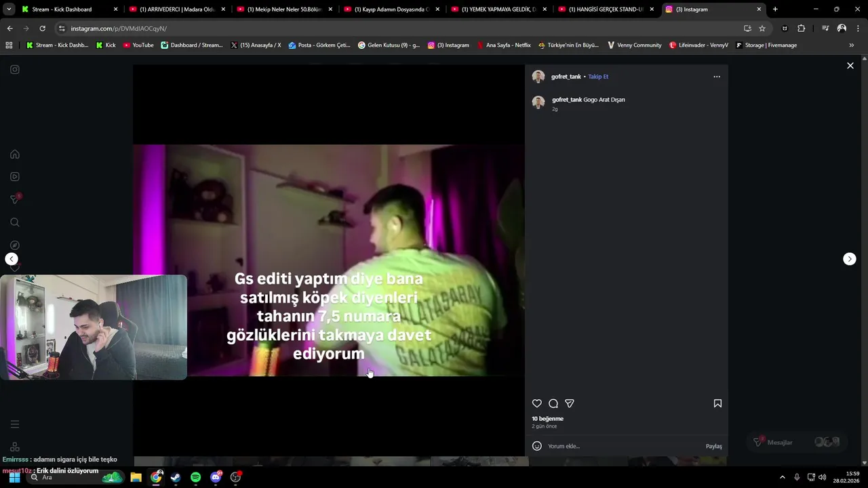Image resolution: width=868 pixels, height=488 pixels.
Task: Close the post overlay with X
Action: pos(850,66)
